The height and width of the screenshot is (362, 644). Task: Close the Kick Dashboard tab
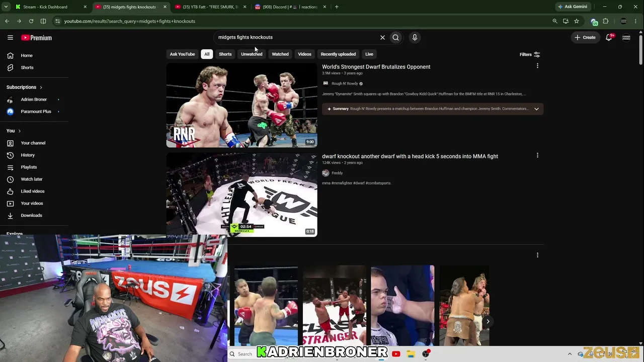(85, 7)
